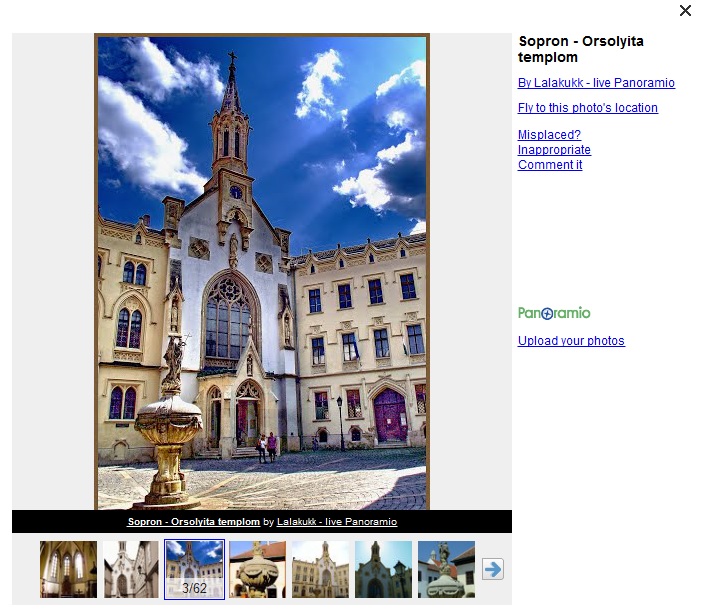The width and height of the screenshot is (701, 615).
Task: Choose the fifth thumbnail of the yellow building
Action: [320, 569]
